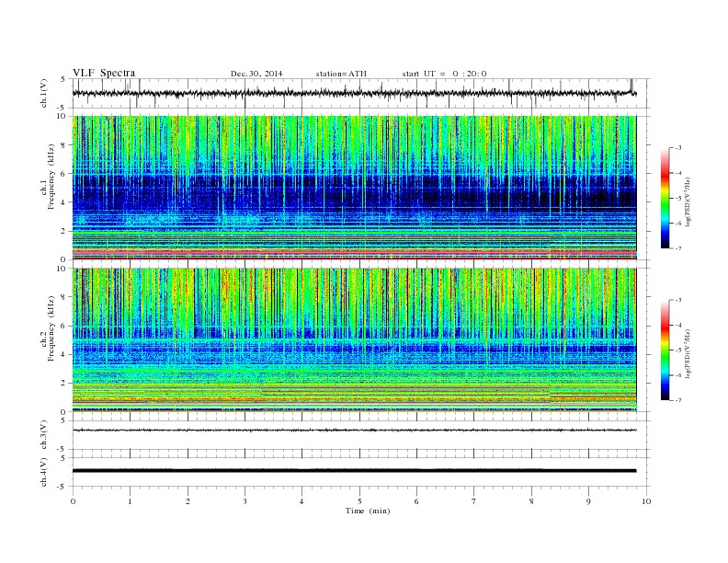Click the 'VLF Spectra' title text
Screen dimensions: 728x563
pyautogui.click(x=104, y=73)
